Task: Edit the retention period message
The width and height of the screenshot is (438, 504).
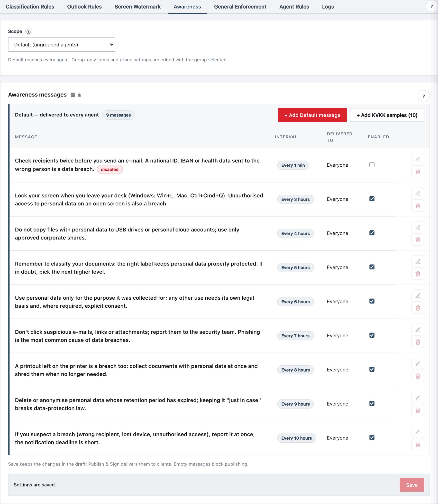Action: coord(418,398)
